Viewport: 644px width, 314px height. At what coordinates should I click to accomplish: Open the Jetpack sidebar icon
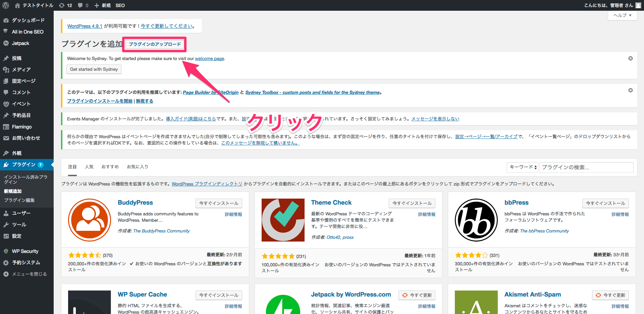(6, 43)
